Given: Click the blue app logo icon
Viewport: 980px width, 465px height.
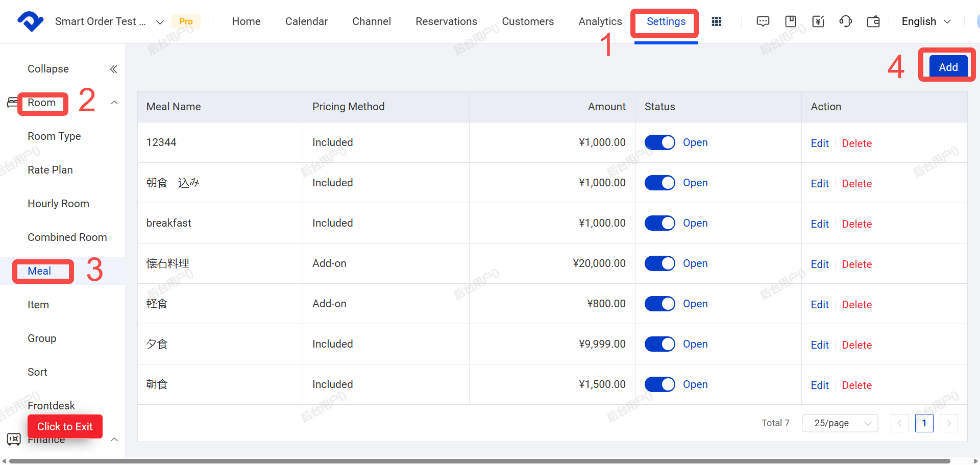Looking at the screenshot, I should (30, 21).
